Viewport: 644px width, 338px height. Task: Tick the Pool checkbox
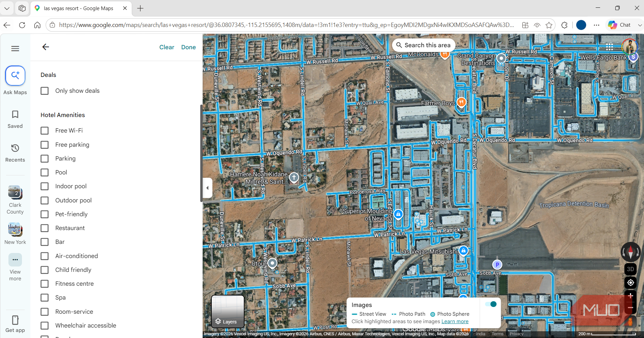click(45, 172)
